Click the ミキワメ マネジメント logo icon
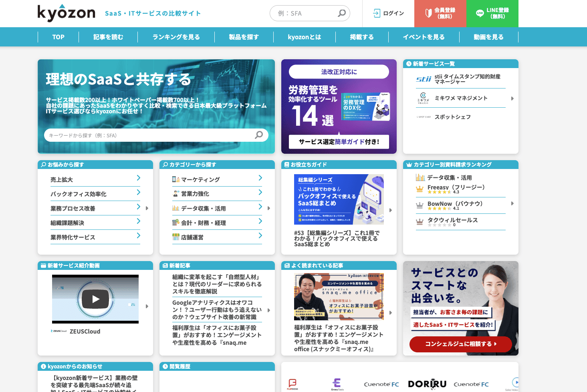The height and width of the screenshot is (392, 587). [423, 98]
